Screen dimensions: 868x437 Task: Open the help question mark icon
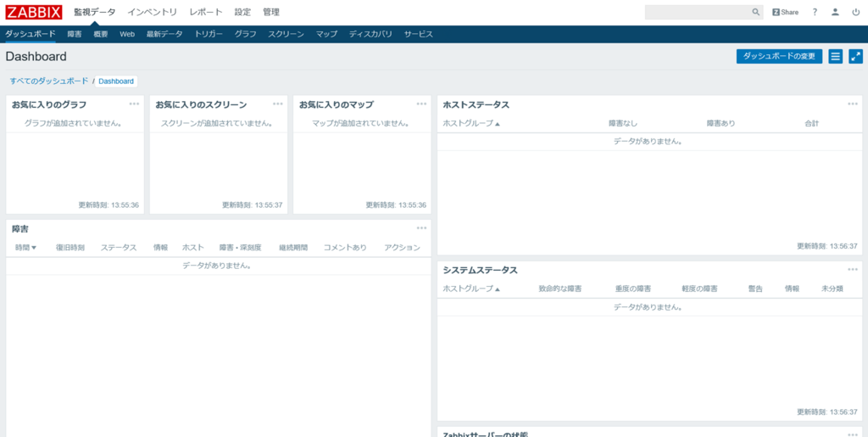pos(815,13)
